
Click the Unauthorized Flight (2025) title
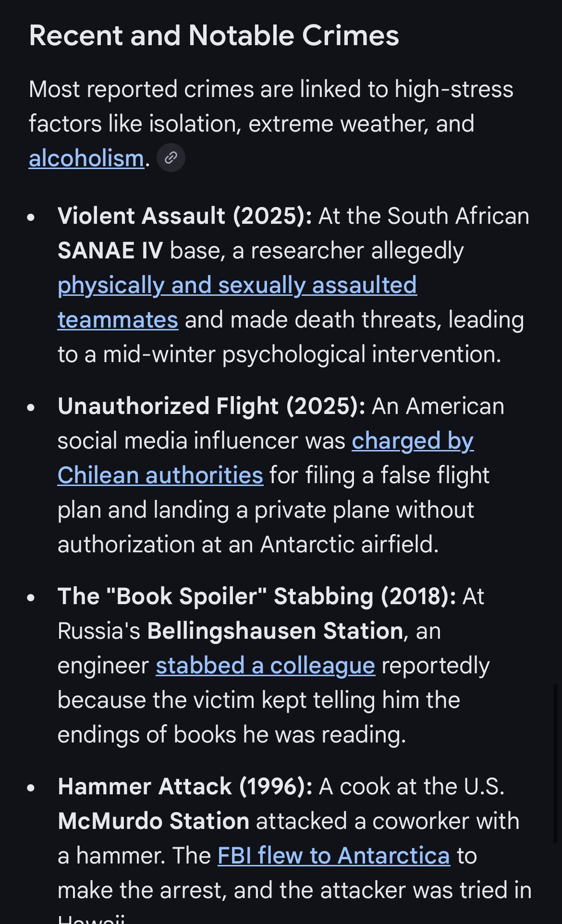pos(211,406)
